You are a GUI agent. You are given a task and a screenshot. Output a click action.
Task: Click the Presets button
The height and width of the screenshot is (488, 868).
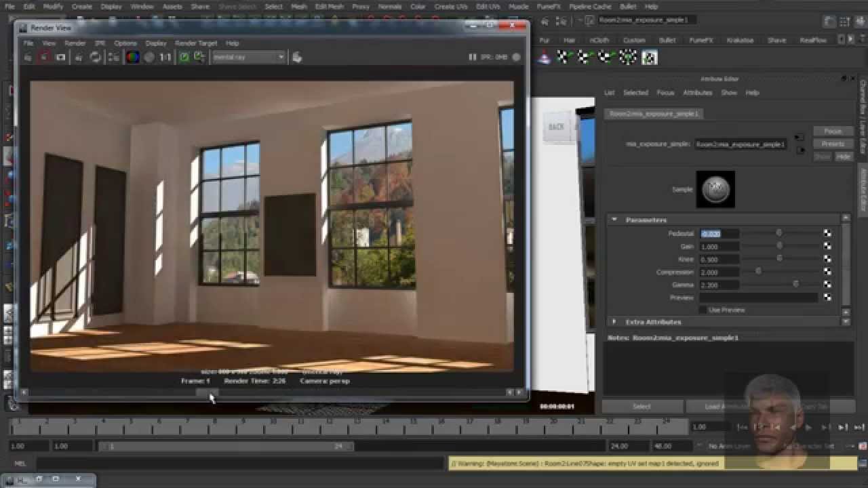click(x=832, y=144)
